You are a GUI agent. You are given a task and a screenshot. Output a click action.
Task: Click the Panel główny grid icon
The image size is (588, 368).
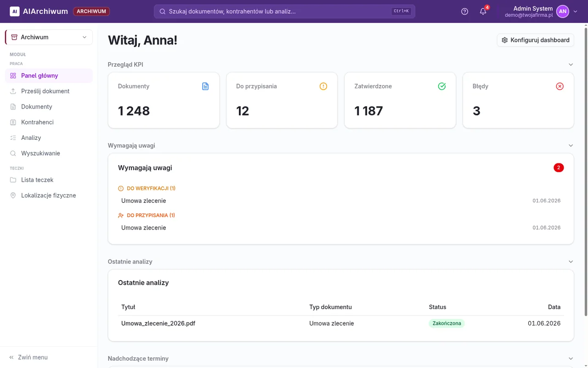(x=13, y=75)
